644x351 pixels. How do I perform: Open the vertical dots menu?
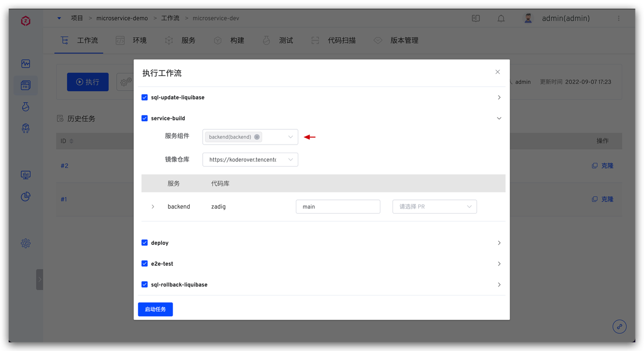[619, 18]
